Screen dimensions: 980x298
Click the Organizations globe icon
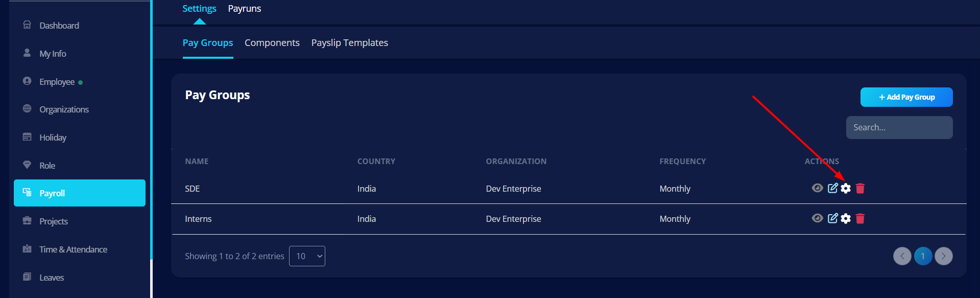(27, 108)
